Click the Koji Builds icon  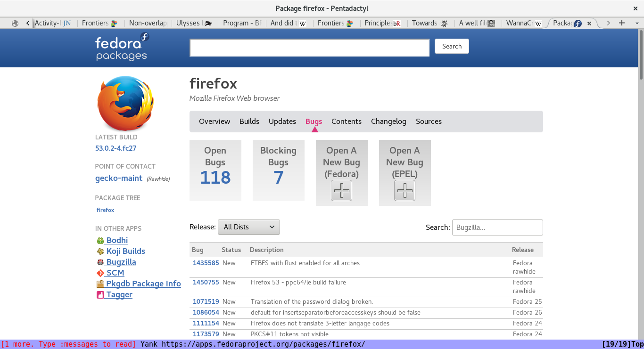pyautogui.click(x=100, y=252)
